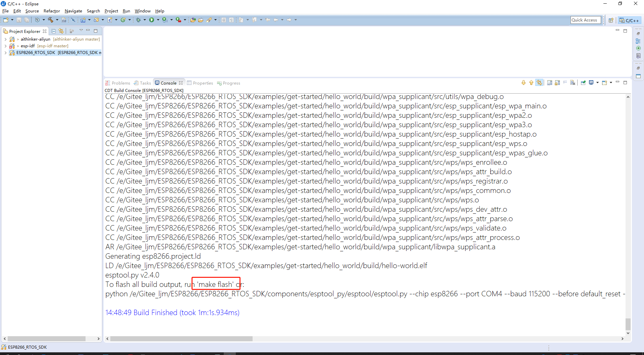
Task: Click the New wizard icon in toolbar
Action: coord(6,20)
